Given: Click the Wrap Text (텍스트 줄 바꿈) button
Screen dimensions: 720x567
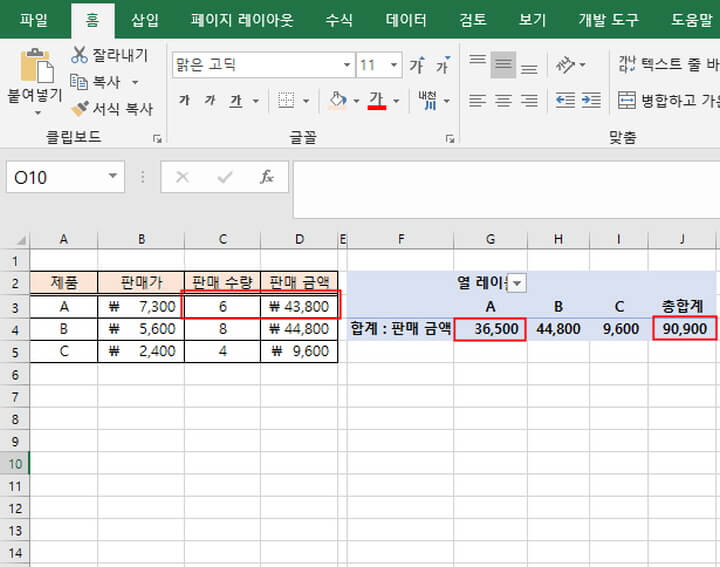Looking at the screenshot, I should coord(668,65).
